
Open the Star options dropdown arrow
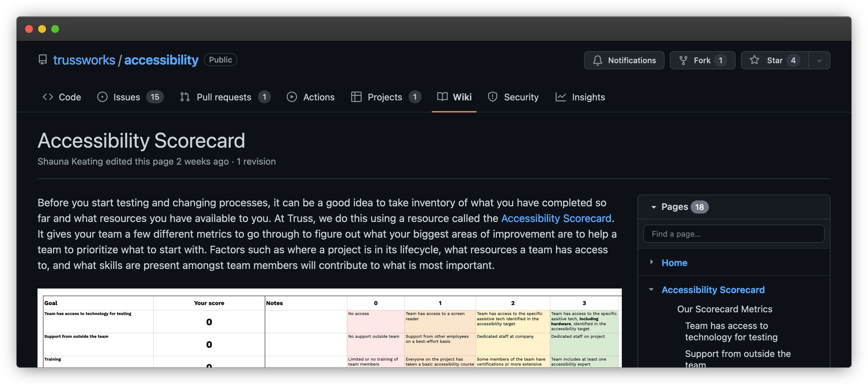[819, 60]
